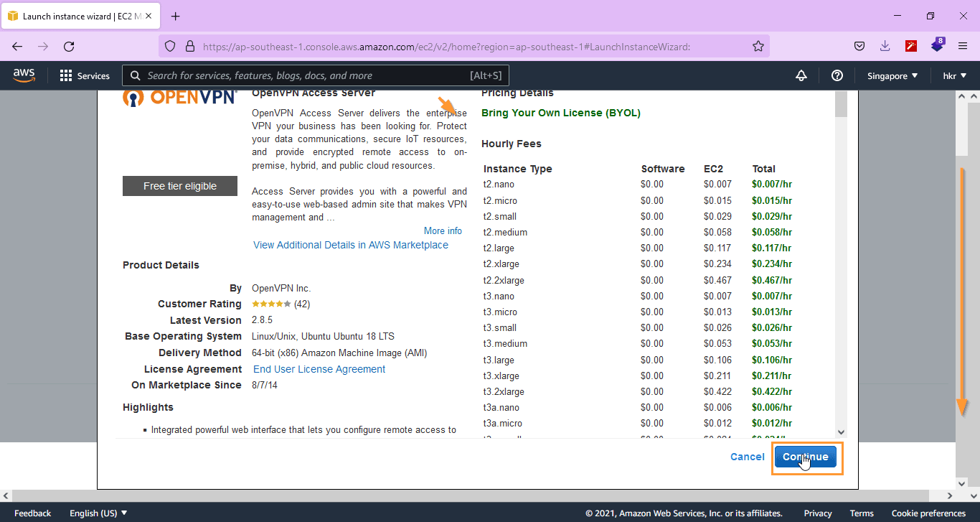Screen dimensions: 980x522
Task: Open the Feedback link in footer
Action: point(32,513)
